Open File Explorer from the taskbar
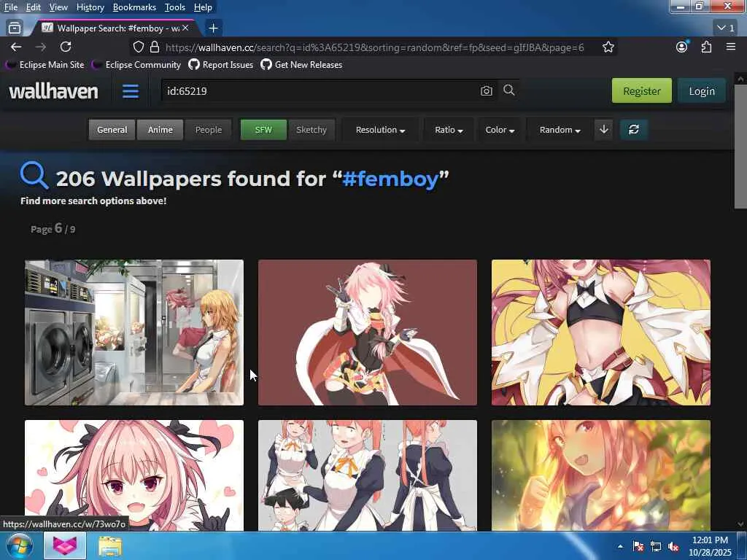The height and width of the screenshot is (560, 747). [x=110, y=545]
